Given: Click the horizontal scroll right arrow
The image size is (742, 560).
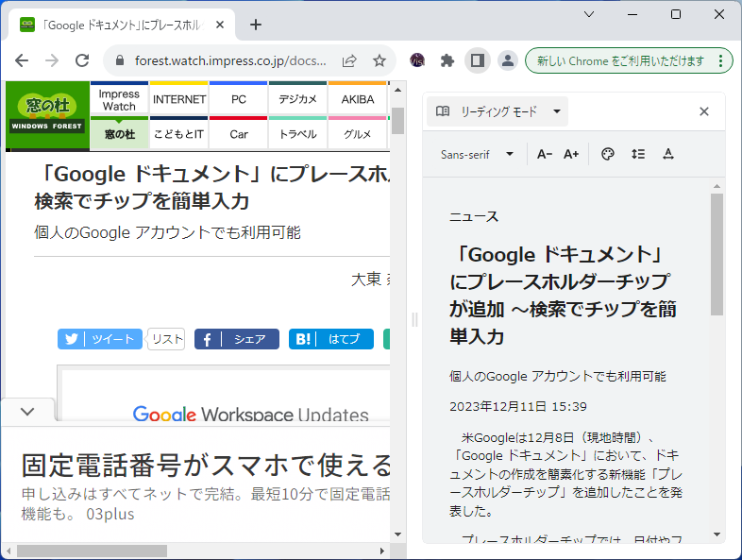Looking at the screenshot, I should (x=382, y=551).
